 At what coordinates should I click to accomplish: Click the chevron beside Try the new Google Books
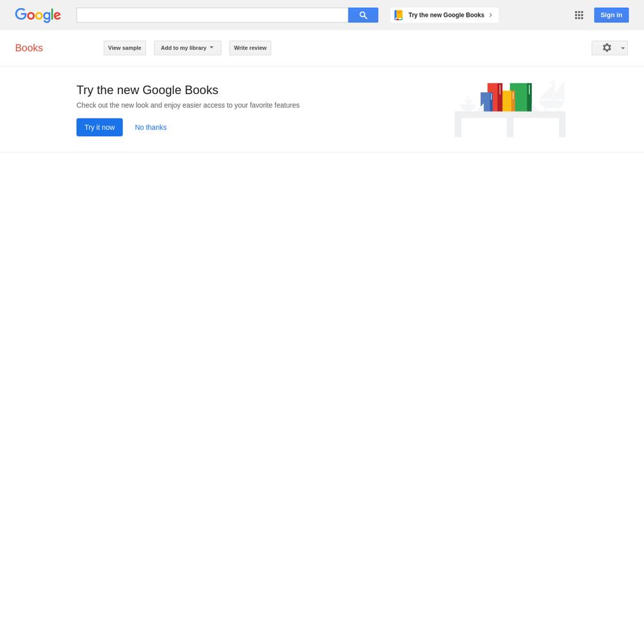point(490,15)
